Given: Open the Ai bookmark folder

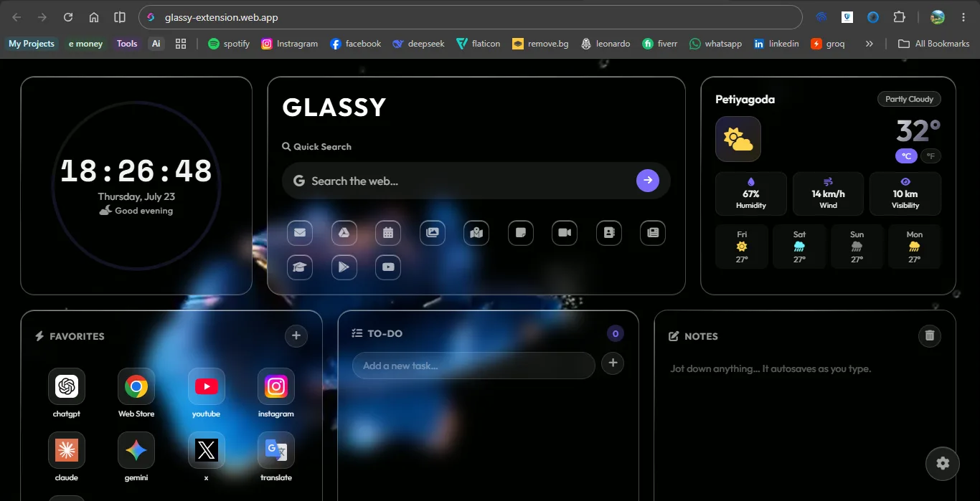Looking at the screenshot, I should pyautogui.click(x=156, y=44).
